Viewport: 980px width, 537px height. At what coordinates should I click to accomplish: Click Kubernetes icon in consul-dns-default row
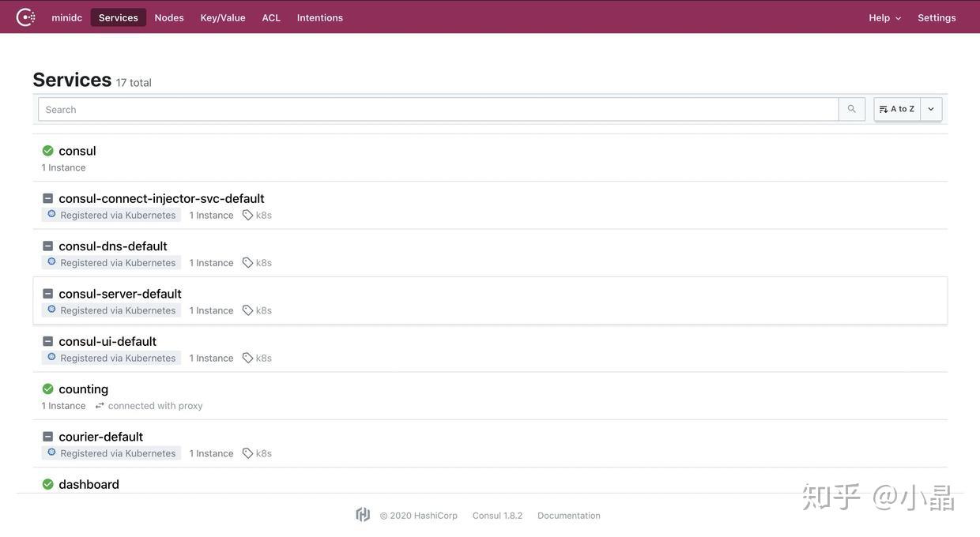point(51,261)
